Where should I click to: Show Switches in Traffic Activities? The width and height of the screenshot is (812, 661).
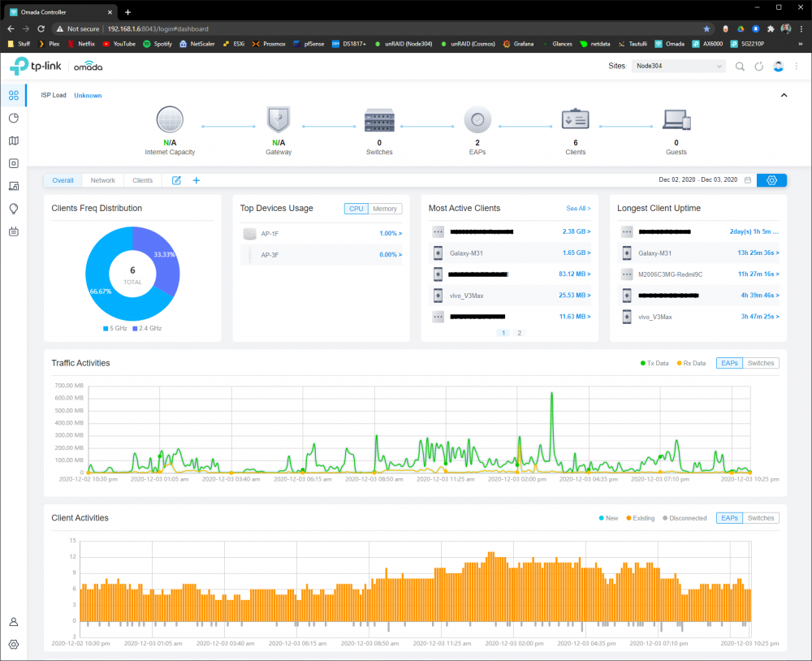click(x=761, y=363)
